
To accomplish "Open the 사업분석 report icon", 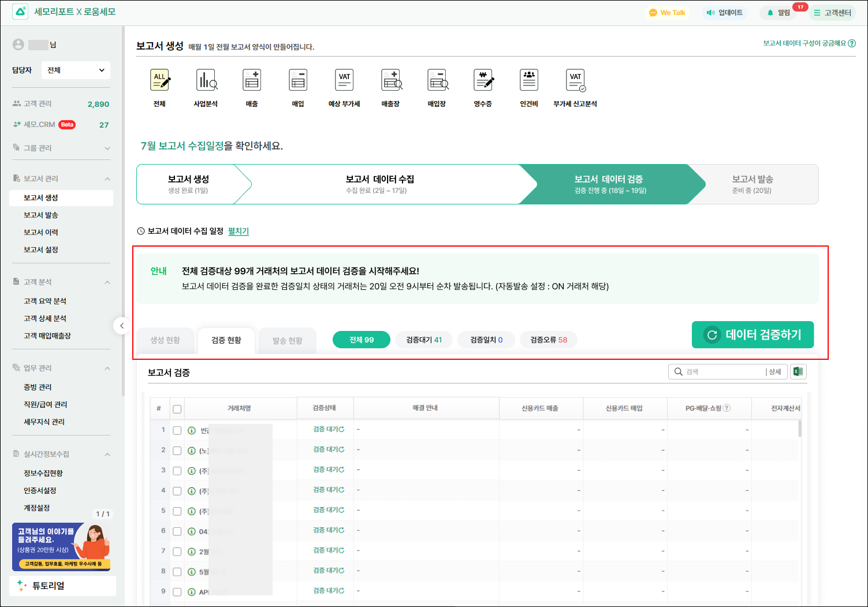I will [x=206, y=81].
